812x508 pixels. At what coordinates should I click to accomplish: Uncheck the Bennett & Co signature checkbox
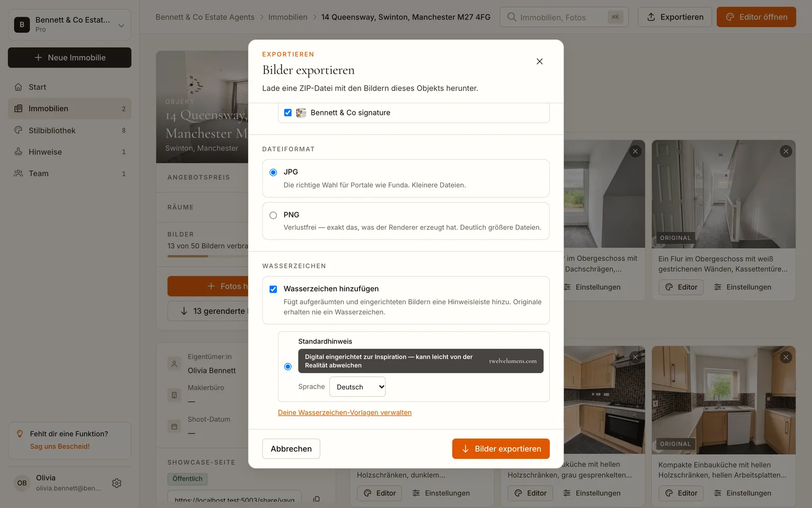[x=288, y=113]
